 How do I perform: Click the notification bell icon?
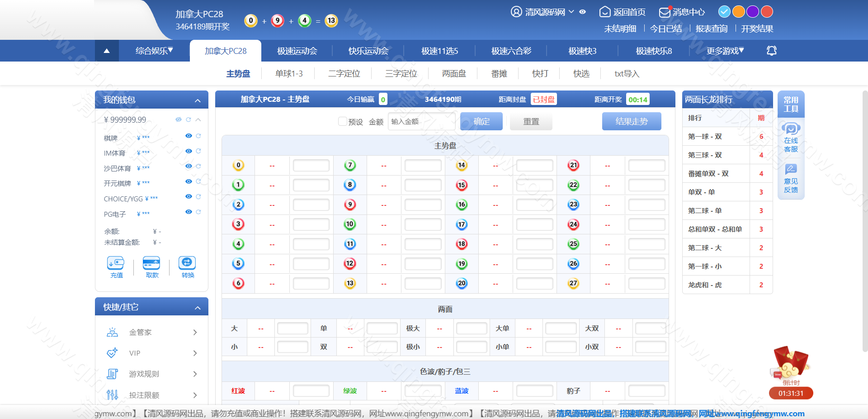(772, 51)
